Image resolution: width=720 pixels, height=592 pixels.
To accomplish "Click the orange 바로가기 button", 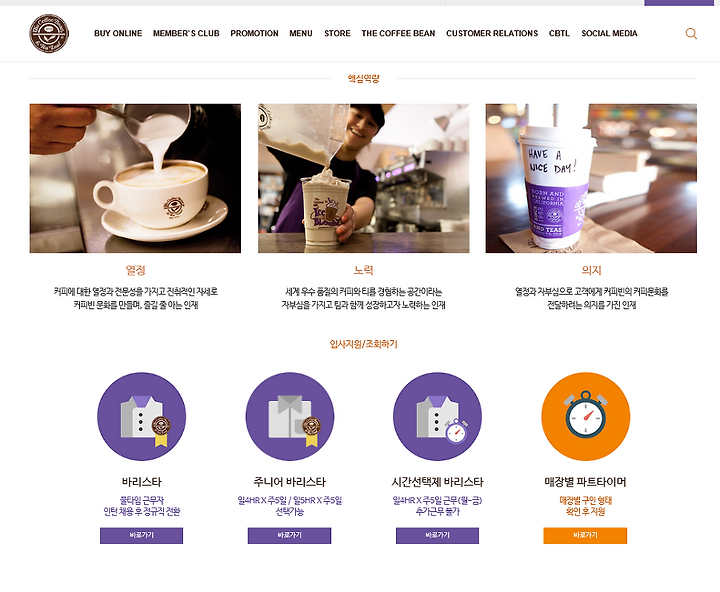I will pos(585,536).
